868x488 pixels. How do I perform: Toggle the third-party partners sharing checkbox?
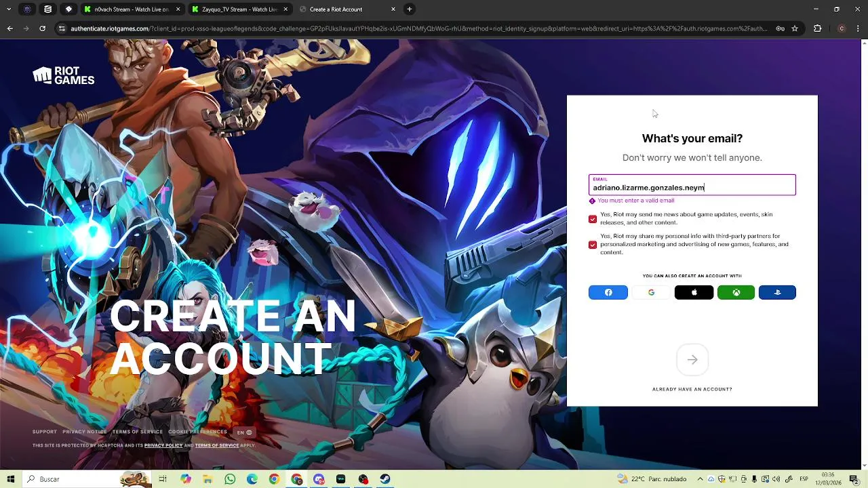593,245
